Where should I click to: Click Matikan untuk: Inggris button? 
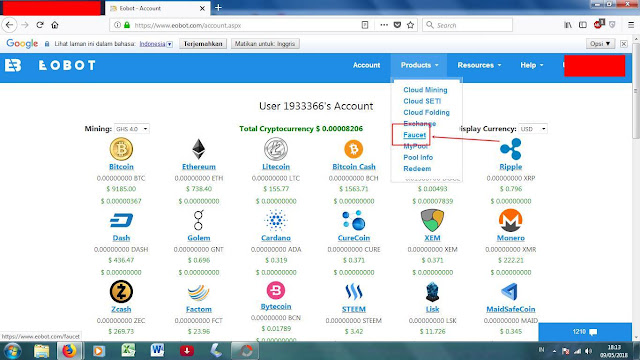click(265, 44)
